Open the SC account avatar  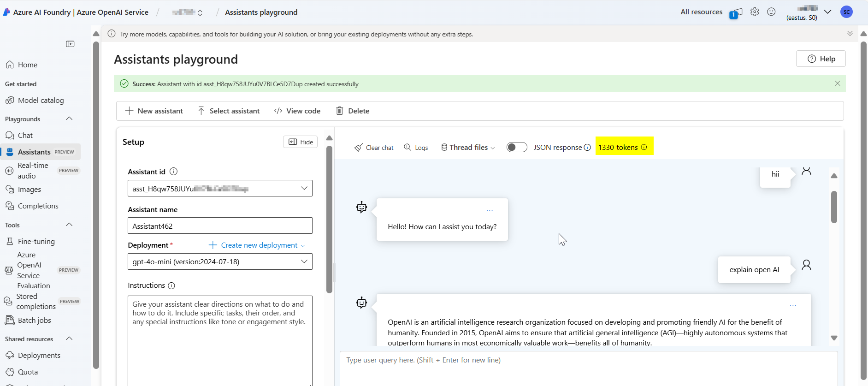(846, 12)
